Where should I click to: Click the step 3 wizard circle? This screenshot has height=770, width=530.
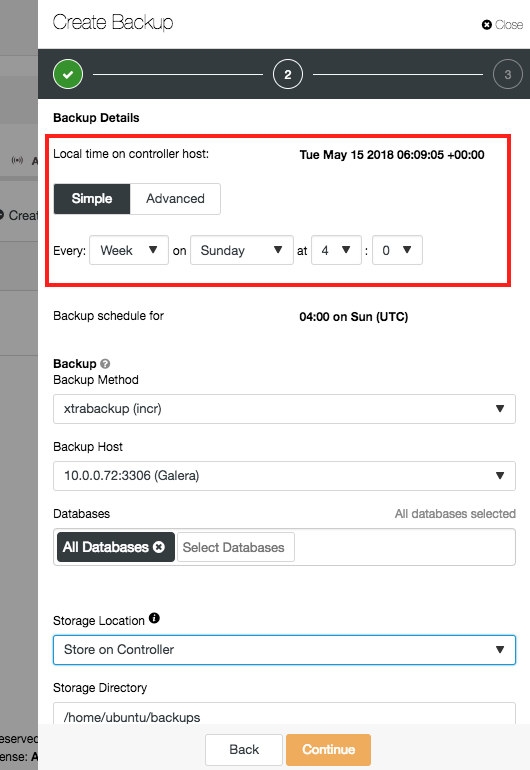[x=507, y=74]
